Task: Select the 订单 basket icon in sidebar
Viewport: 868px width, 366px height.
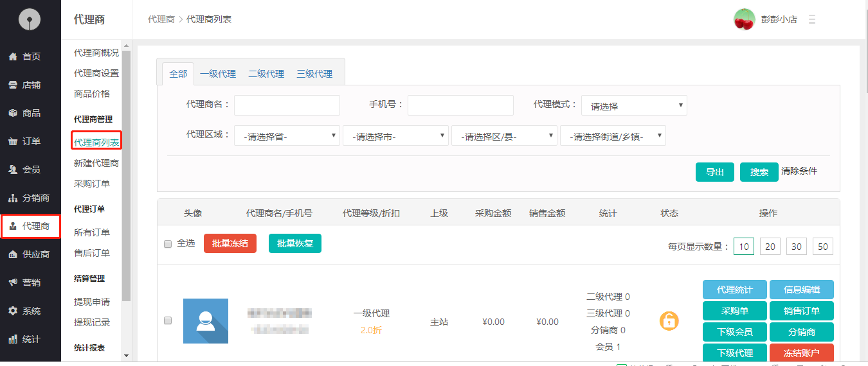Action: coord(12,141)
